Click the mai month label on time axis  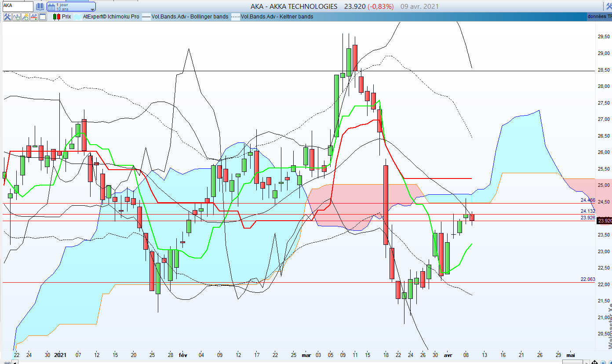point(571,355)
